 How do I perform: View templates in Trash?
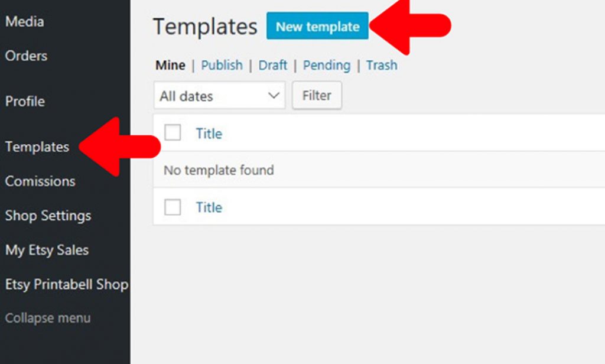(x=382, y=65)
